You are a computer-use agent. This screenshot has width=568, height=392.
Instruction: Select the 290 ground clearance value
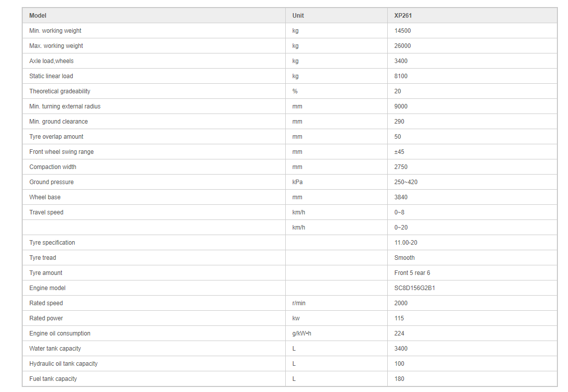[x=399, y=122]
